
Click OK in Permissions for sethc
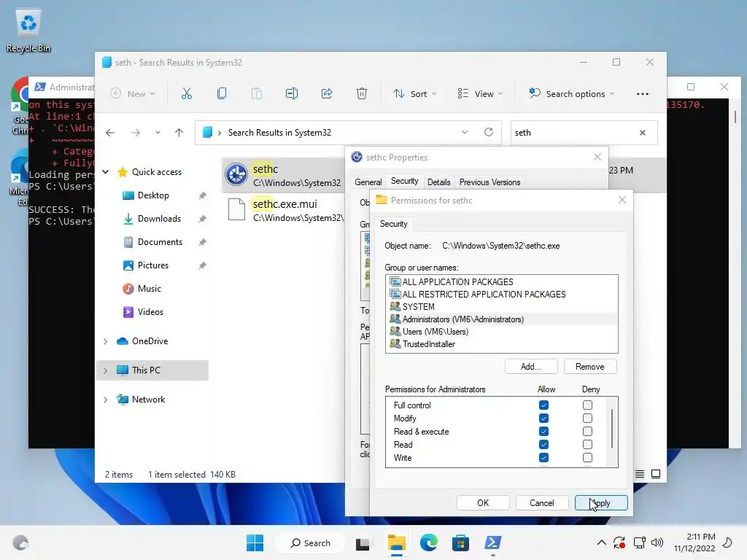[483, 503]
